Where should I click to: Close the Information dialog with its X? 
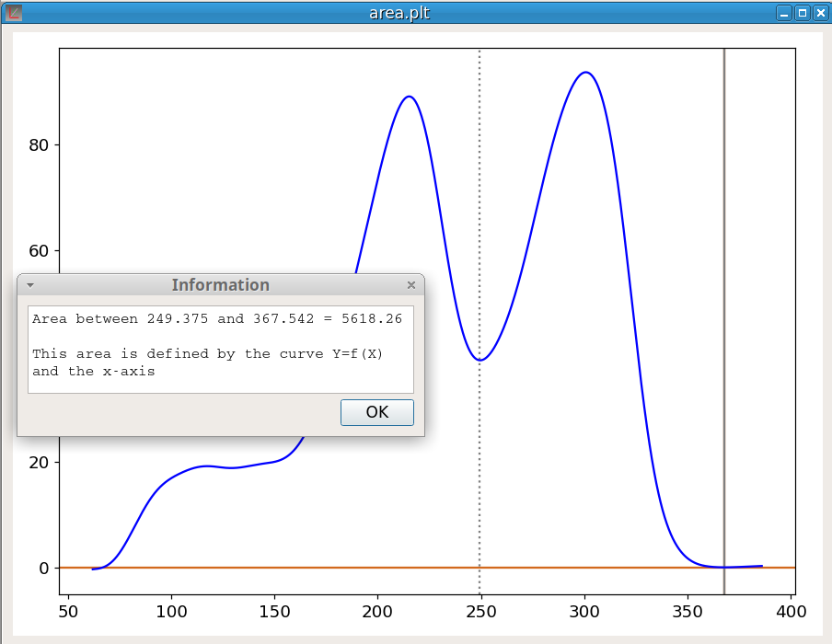point(411,285)
